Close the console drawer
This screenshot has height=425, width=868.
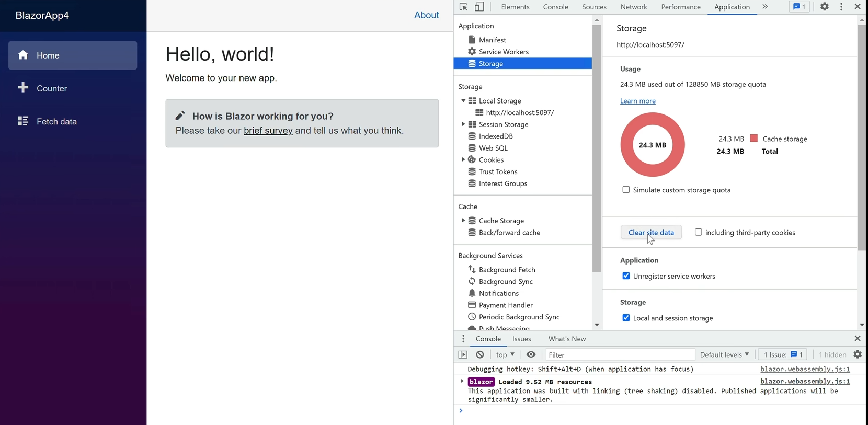click(x=858, y=339)
